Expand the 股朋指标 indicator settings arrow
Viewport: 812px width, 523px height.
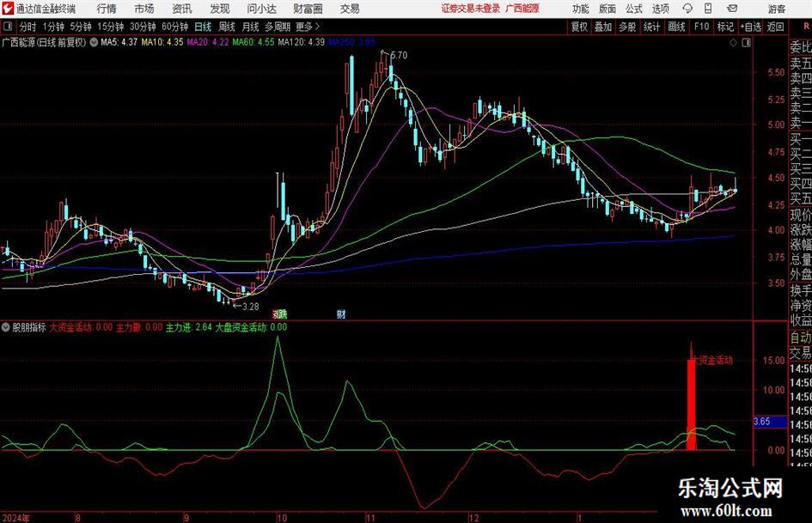click(6, 327)
